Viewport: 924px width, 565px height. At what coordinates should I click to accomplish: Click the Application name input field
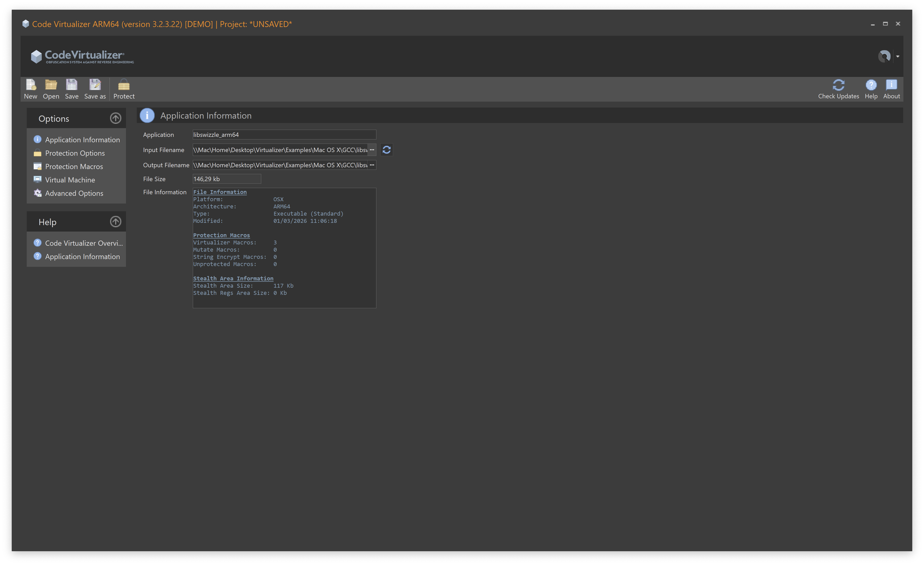pos(284,135)
